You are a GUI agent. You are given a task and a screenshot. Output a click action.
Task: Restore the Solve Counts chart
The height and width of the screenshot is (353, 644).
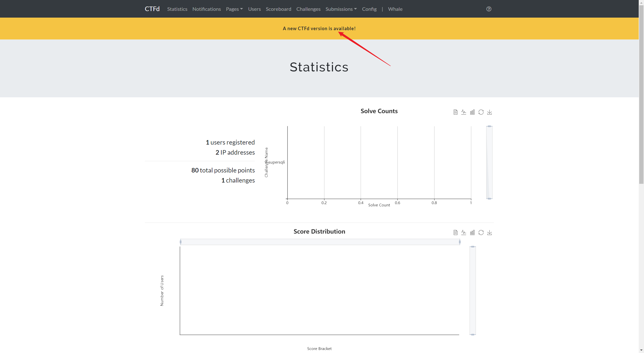click(481, 112)
